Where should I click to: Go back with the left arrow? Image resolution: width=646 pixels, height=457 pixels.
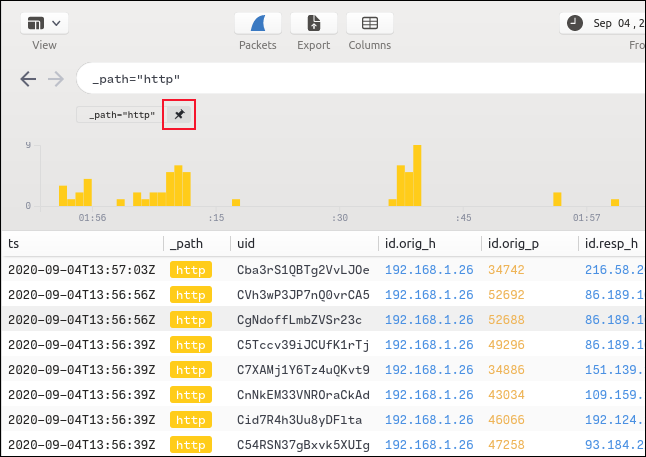[x=28, y=79]
